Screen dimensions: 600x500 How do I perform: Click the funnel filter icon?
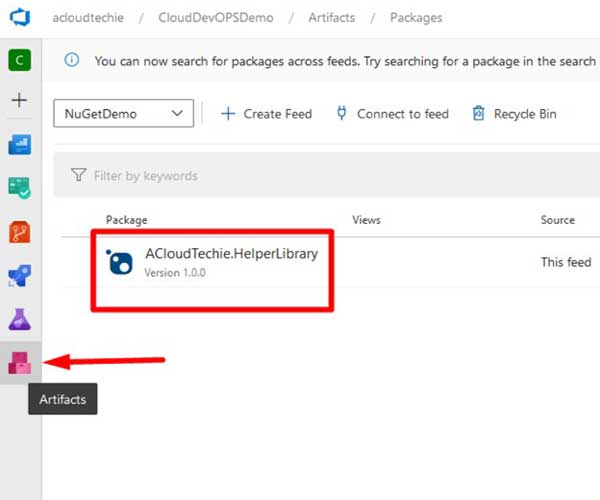[x=79, y=175]
